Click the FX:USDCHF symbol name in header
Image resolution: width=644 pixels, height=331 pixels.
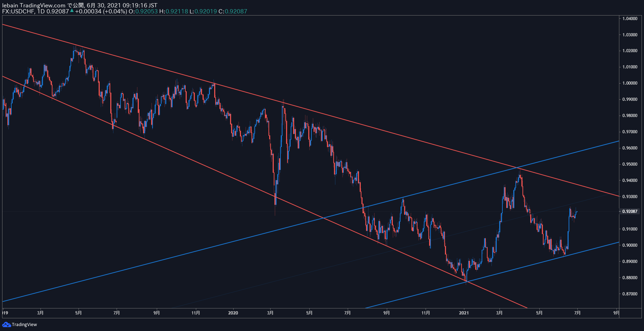coord(18,11)
